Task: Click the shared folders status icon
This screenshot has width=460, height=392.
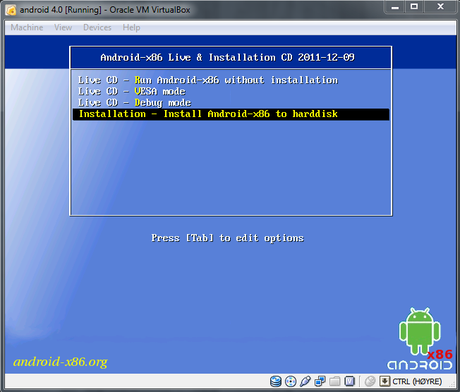Action: pyautogui.click(x=335, y=381)
